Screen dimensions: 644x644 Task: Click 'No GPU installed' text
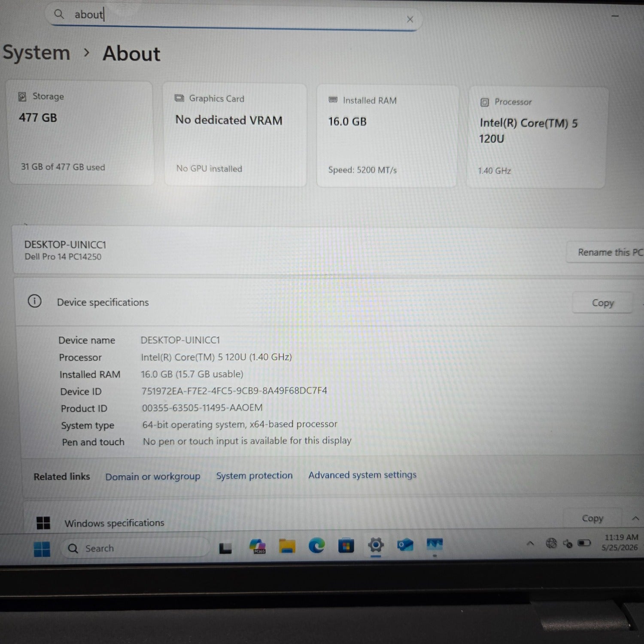click(x=209, y=169)
